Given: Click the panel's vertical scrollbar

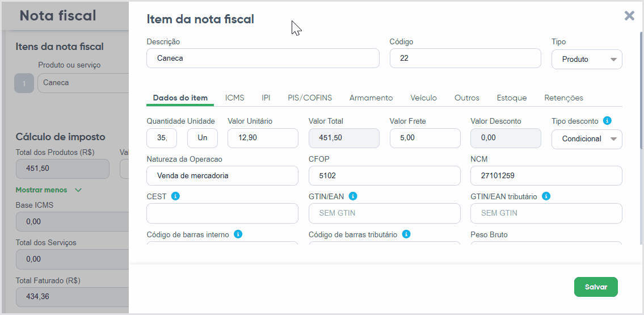Looking at the screenshot, I should [642, 90].
